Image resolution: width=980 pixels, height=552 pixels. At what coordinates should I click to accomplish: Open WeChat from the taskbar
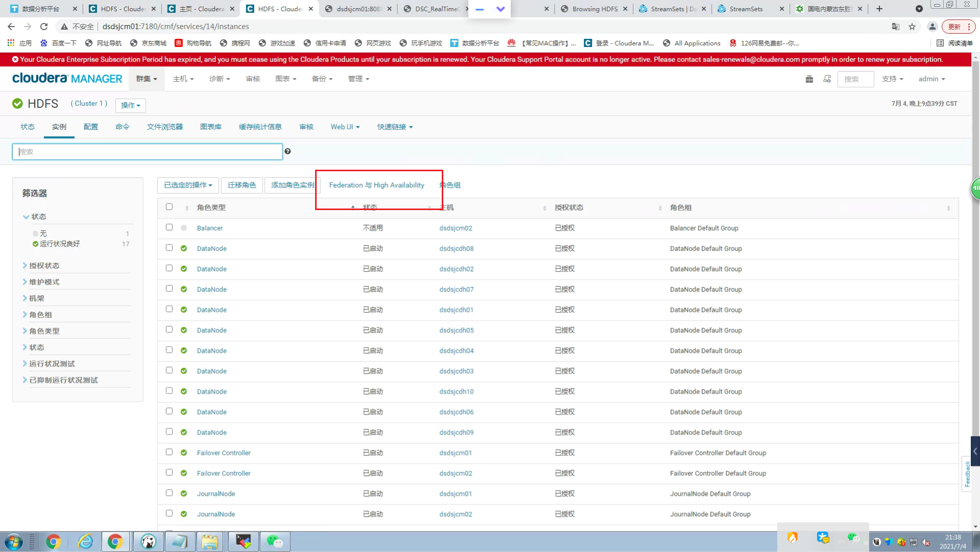(275, 541)
